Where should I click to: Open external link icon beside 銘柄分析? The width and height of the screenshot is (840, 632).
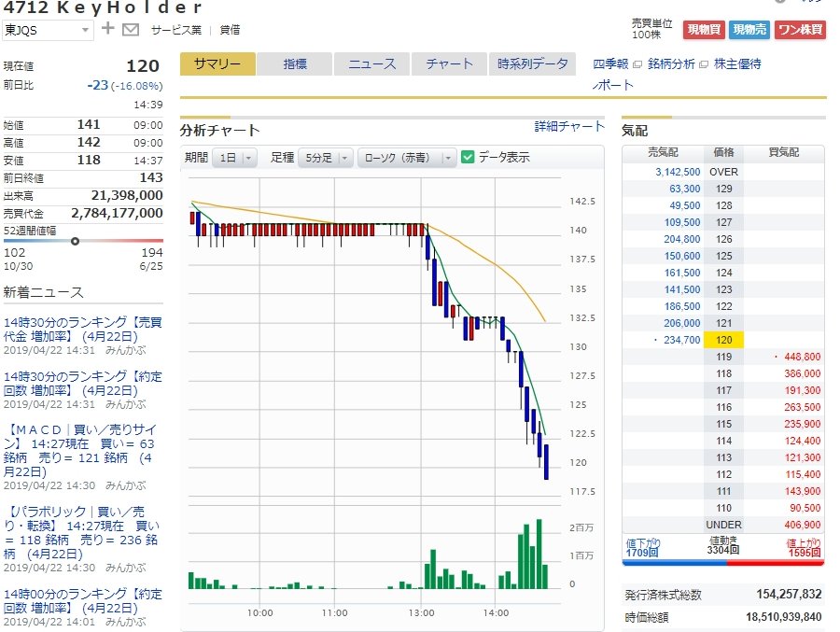(704, 64)
